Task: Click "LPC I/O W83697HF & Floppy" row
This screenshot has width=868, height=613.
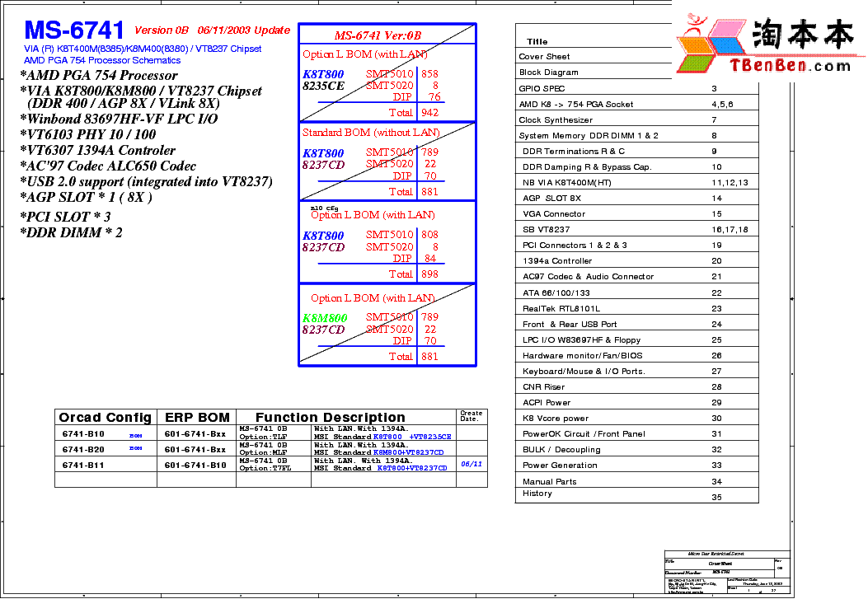Action: coord(636,340)
